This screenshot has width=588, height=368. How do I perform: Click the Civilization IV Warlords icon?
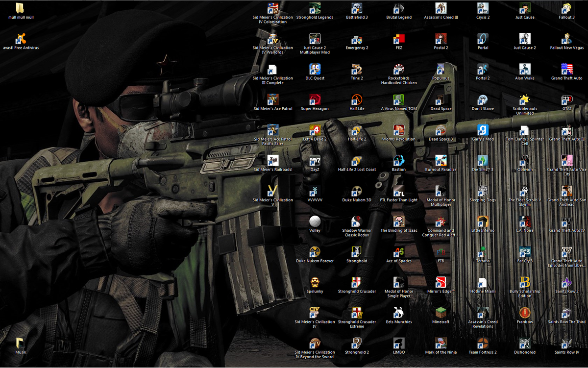[x=273, y=39]
